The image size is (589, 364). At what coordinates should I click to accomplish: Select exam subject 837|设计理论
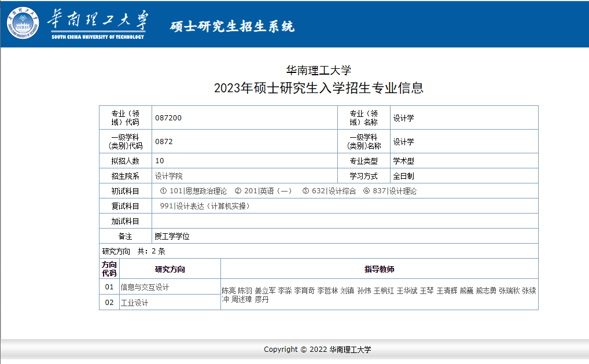click(x=395, y=191)
